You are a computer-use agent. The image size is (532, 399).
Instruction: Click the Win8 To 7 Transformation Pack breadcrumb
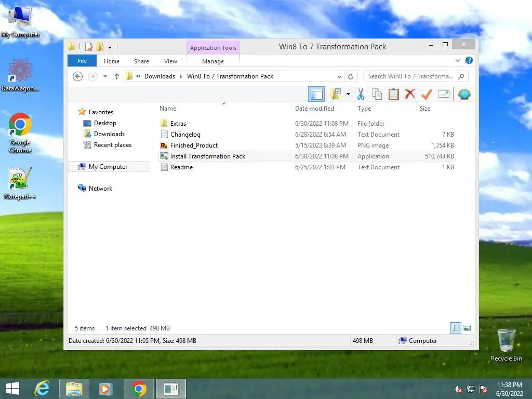coord(230,76)
